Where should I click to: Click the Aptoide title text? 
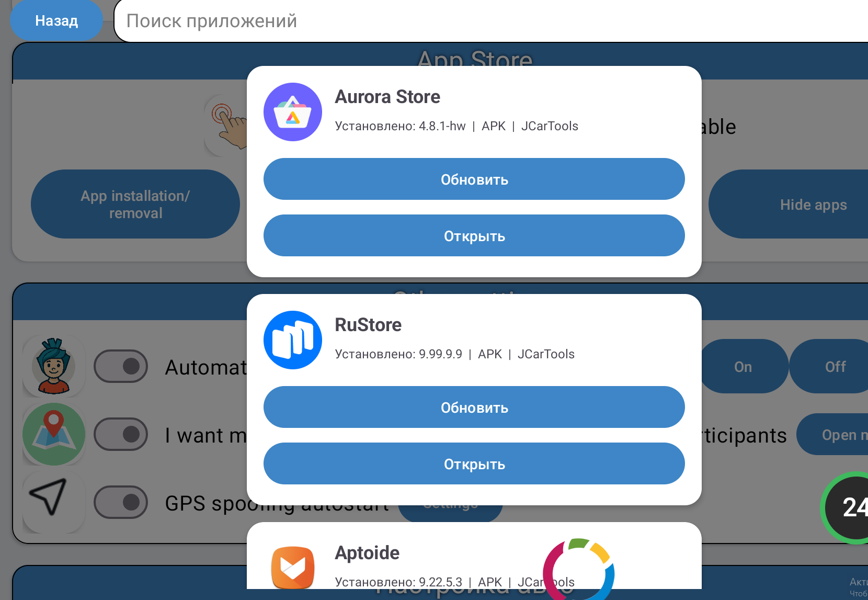coord(367,553)
